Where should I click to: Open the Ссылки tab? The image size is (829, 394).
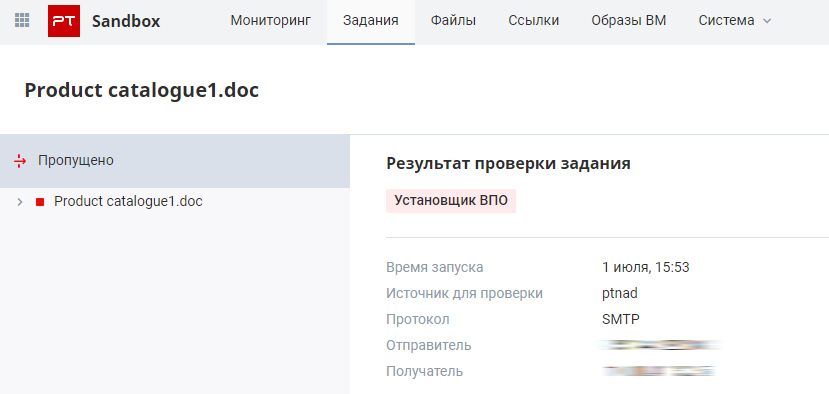[533, 21]
